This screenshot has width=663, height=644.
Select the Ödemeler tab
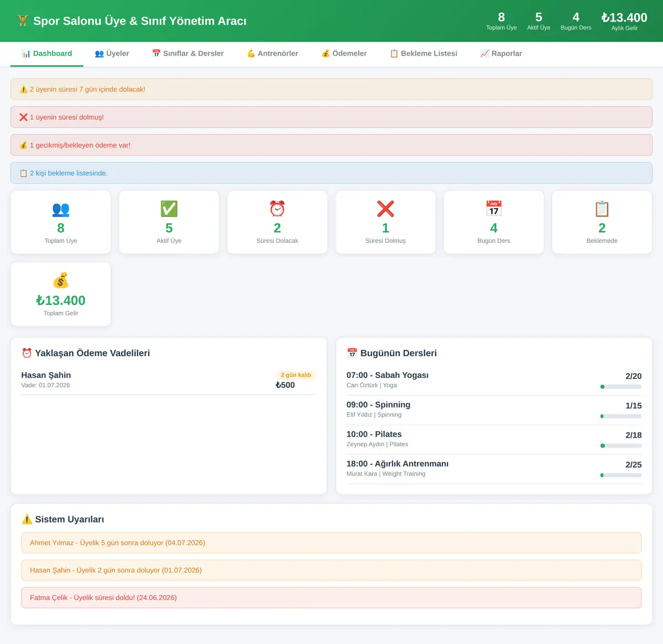(x=344, y=54)
